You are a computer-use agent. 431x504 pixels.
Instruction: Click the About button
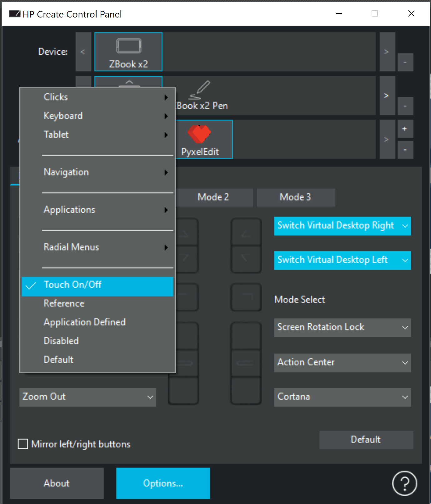point(57,483)
